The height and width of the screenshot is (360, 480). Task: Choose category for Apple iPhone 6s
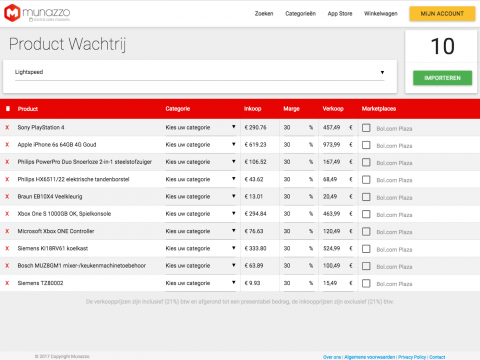pos(201,145)
